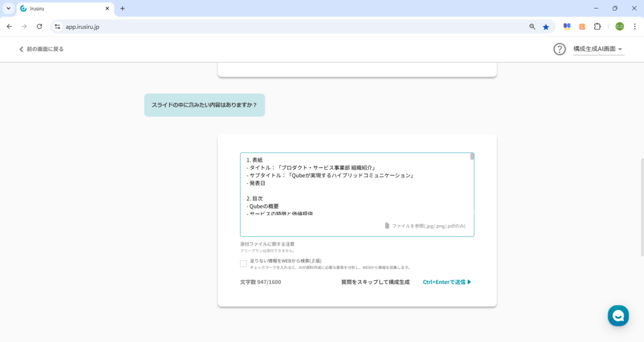This screenshot has width=644, height=342.
Task: Open a new browser tab
Action: (x=122, y=9)
